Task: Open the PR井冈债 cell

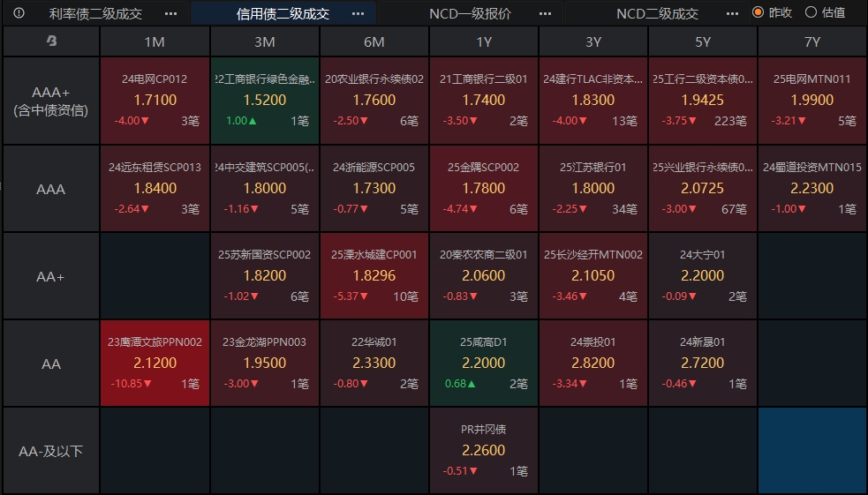Action: point(484,451)
